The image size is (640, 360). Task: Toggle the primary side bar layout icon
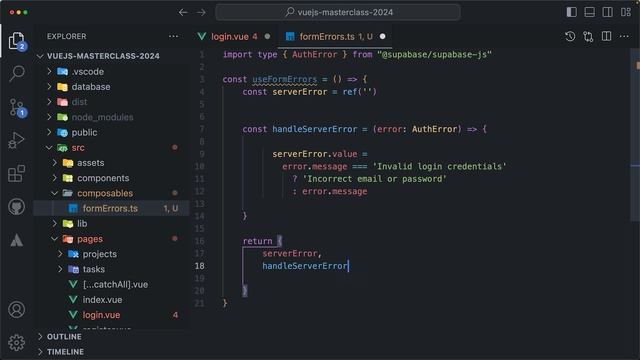[x=571, y=12]
